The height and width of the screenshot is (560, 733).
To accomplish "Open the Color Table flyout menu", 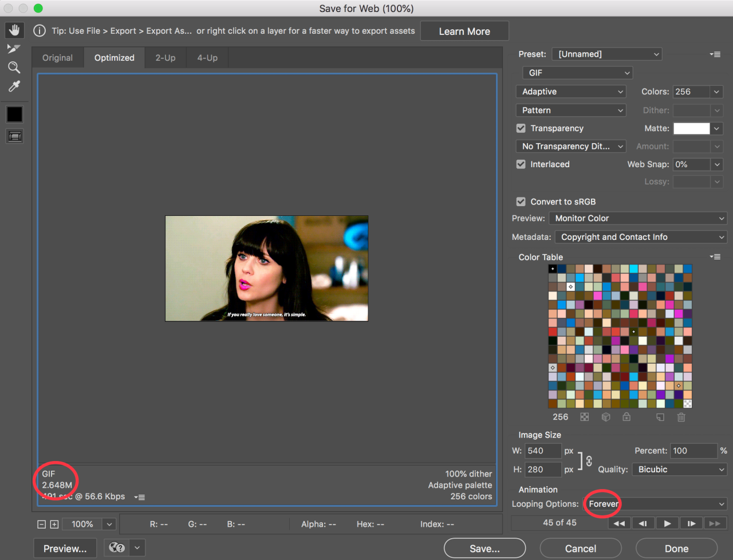I will pos(715,257).
